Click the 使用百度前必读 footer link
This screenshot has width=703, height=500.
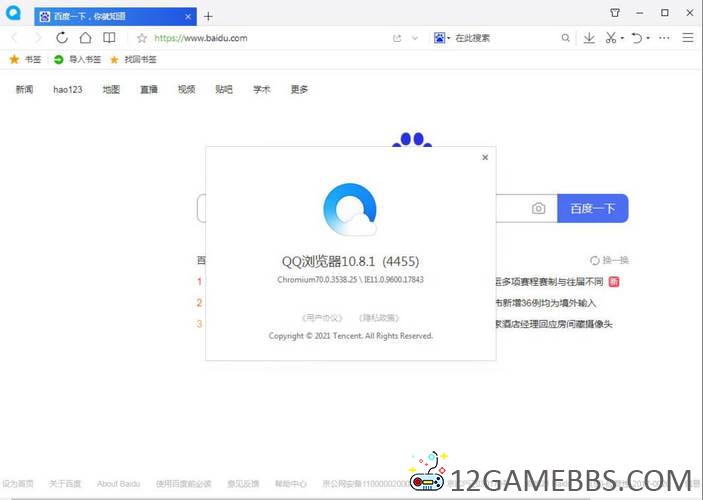tap(183, 484)
